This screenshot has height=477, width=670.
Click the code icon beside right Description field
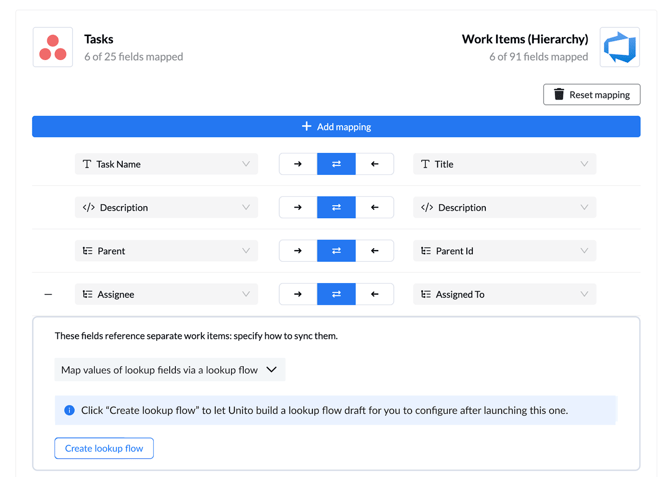tap(427, 208)
